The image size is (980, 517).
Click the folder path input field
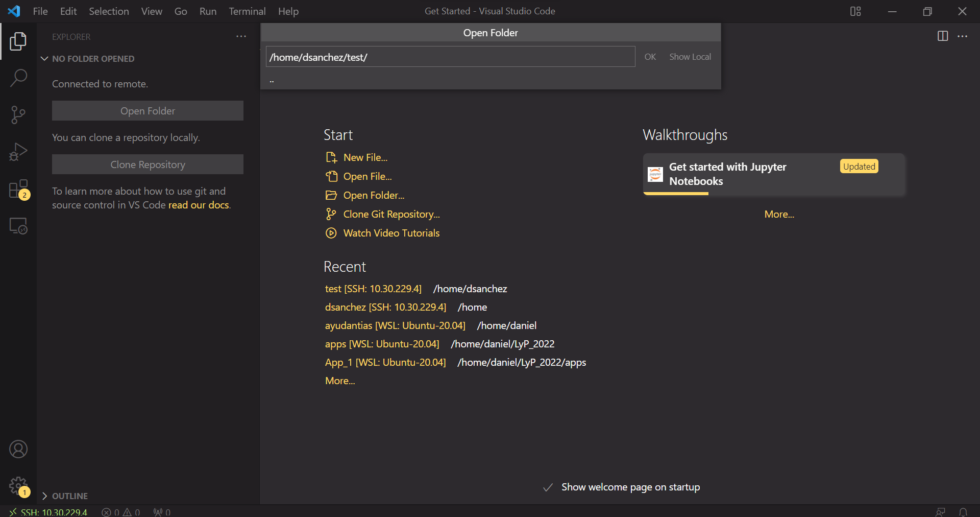point(450,57)
